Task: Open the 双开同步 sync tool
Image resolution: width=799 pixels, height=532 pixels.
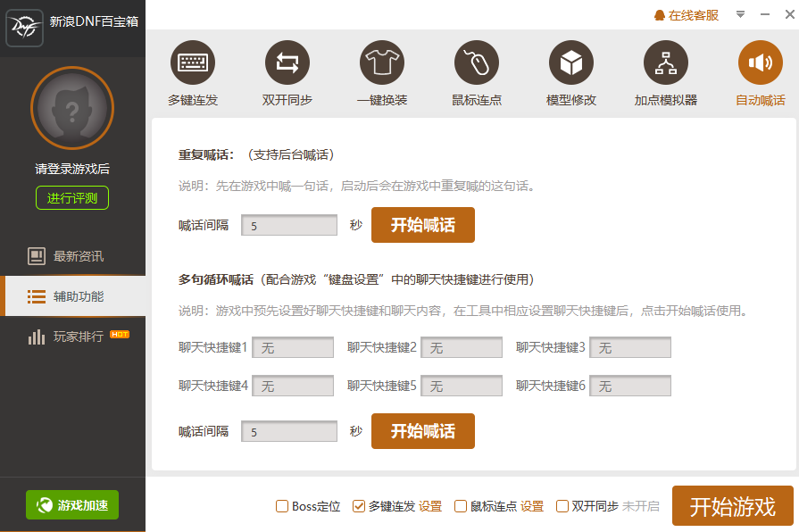Action: (288, 62)
